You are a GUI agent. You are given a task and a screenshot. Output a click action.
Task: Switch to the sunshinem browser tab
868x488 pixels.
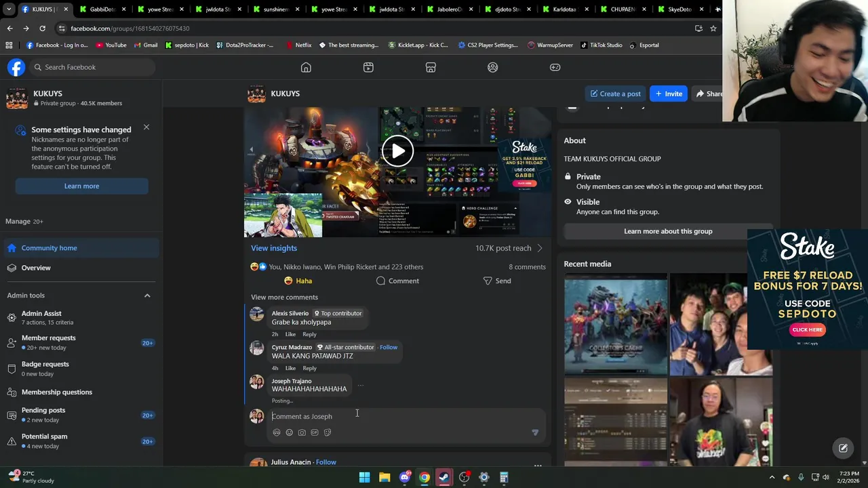[x=276, y=9]
